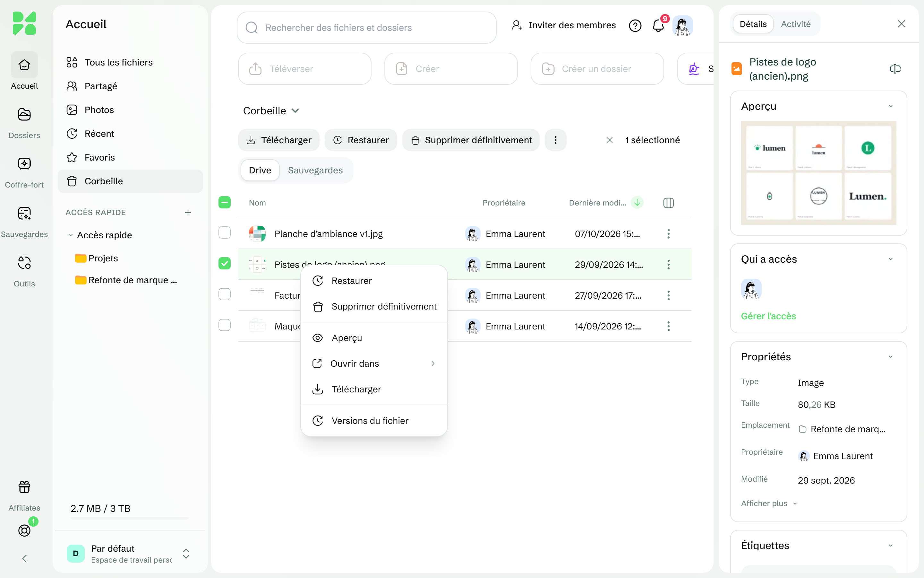The width and height of the screenshot is (924, 578).
Task: Click Inviter des membres
Action: point(564,25)
